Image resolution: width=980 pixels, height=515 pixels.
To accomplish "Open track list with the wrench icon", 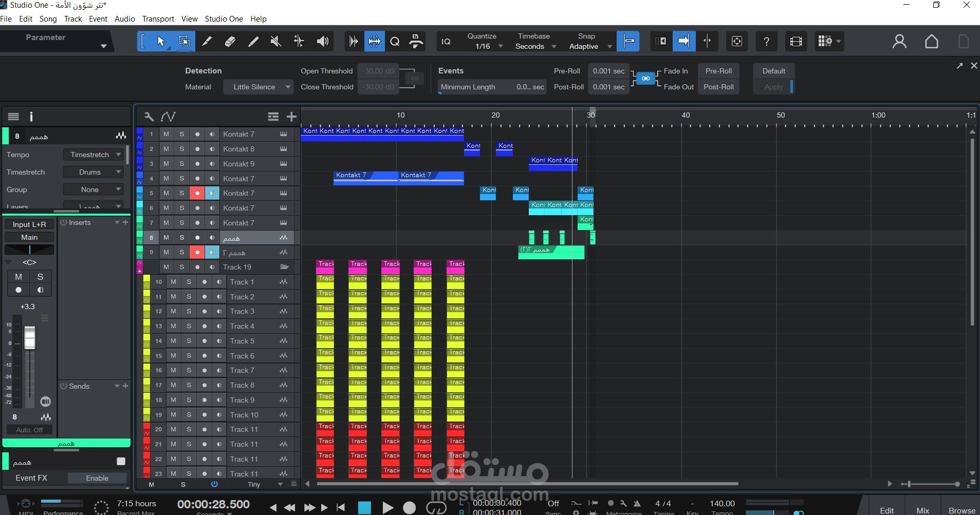I will coord(149,117).
